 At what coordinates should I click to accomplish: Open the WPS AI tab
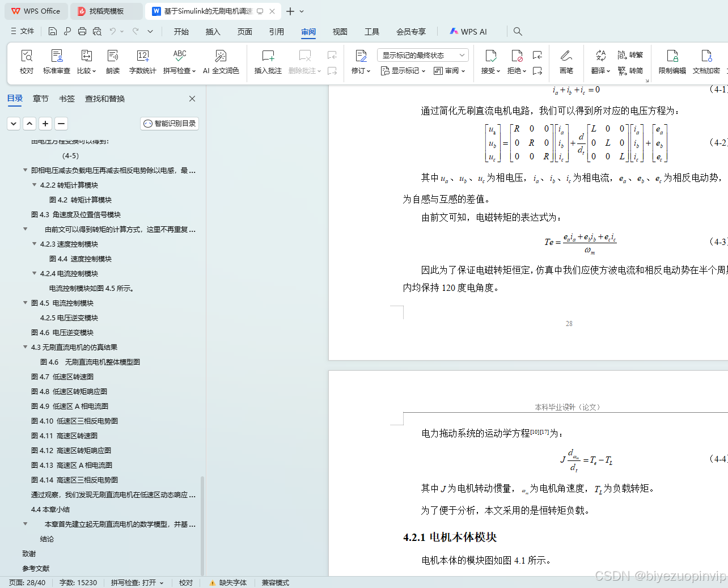pos(468,32)
